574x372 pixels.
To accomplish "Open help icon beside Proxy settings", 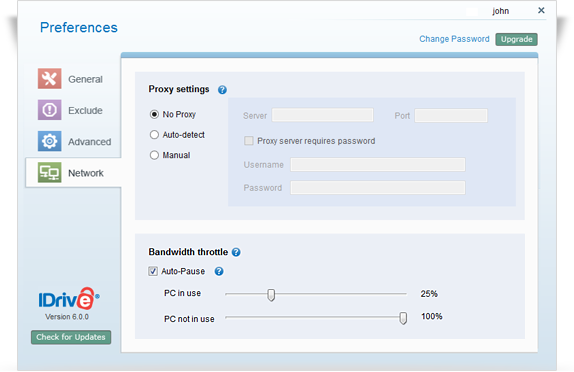I will click(222, 90).
